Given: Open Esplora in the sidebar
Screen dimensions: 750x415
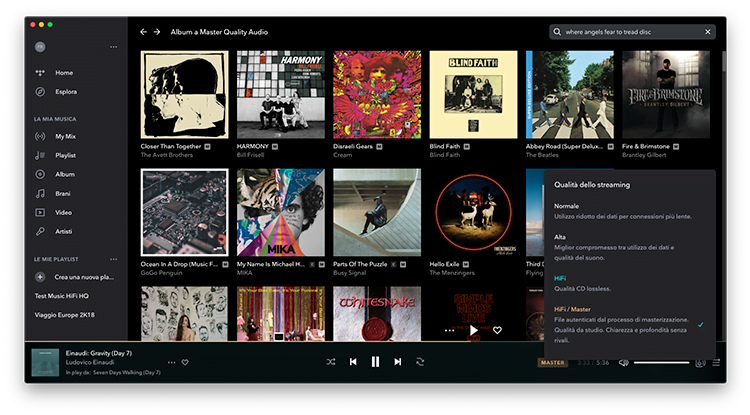Looking at the screenshot, I should coord(66,91).
